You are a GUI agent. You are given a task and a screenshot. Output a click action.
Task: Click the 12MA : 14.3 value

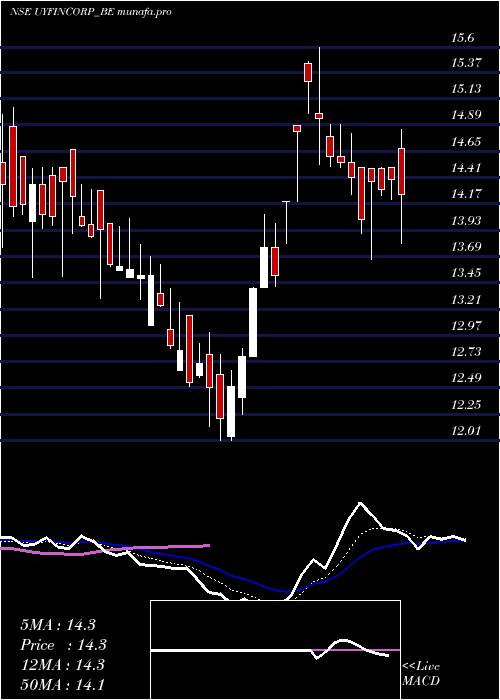[x=62, y=665]
